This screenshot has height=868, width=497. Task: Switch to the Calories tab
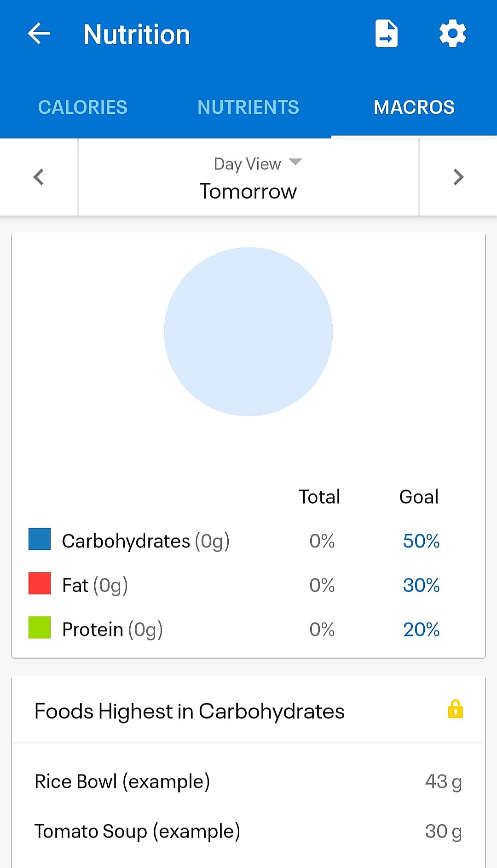click(x=83, y=107)
